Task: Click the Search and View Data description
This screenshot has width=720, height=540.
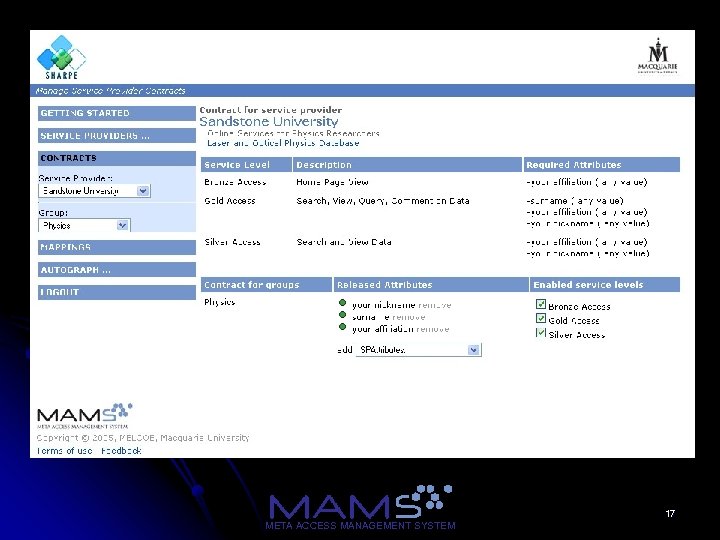Action: coord(344,242)
